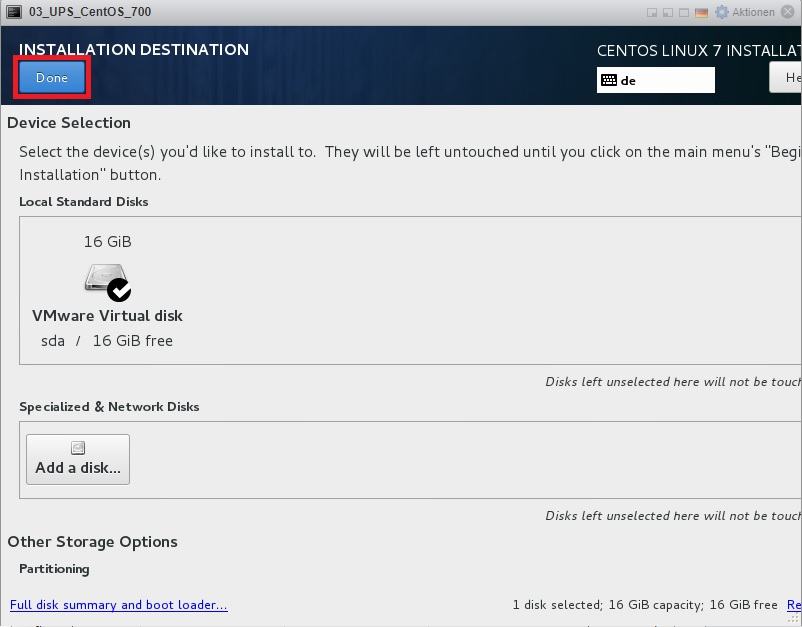The width and height of the screenshot is (802, 627).
Task: Click the console icon in the title bar
Action: (x=13, y=12)
